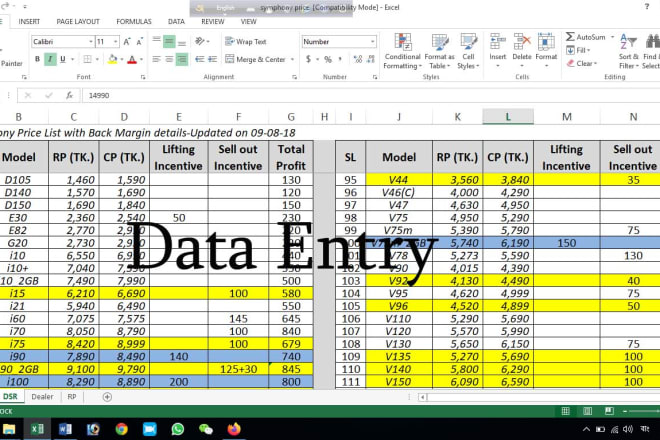The width and height of the screenshot is (660, 440).
Task: Open the Alignment dialog launcher
Action: pos(294,77)
